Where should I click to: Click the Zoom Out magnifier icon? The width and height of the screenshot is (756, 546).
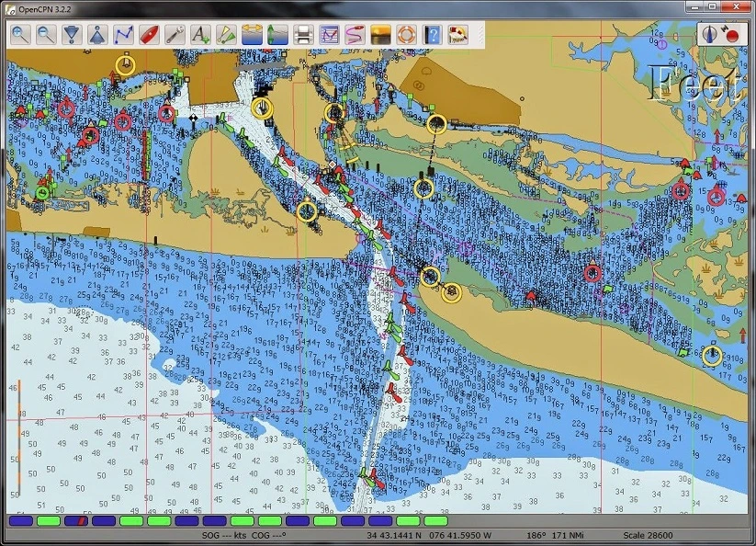46,34
